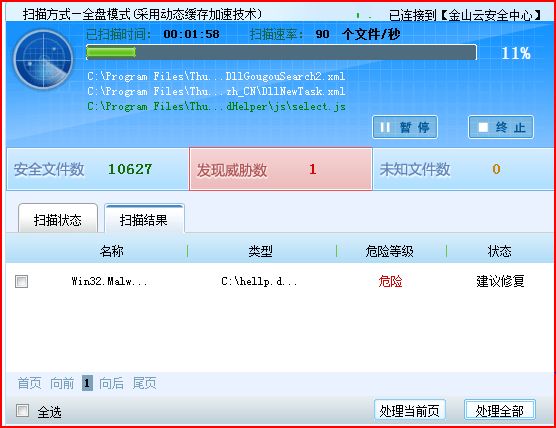Go to 首页 first page link
556x428 pixels.
click(x=29, y=383)
